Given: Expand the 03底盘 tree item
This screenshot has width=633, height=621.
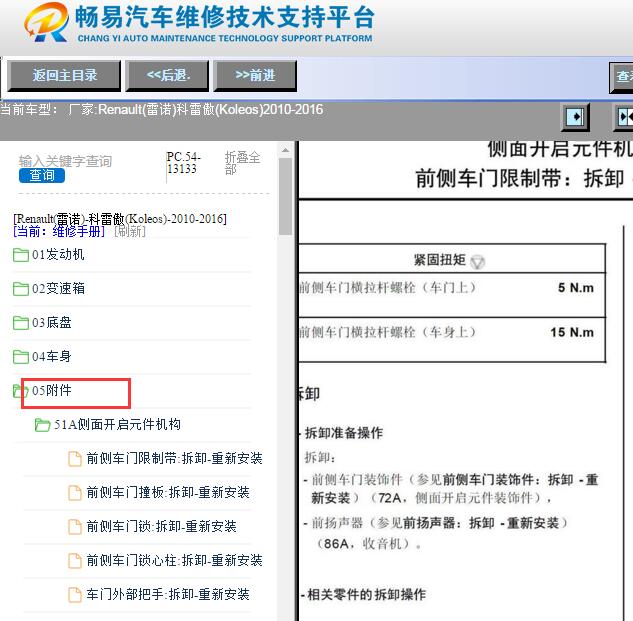Looking at the screenshot, I should coord(52,323).
